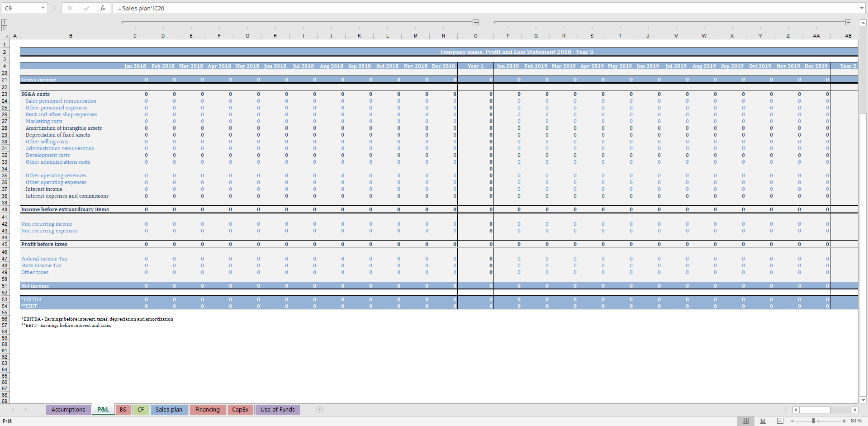Switch to Page Break Preview icon
Image resolution: width=868 pixels, height=426 pixels.
coord(780,421)
